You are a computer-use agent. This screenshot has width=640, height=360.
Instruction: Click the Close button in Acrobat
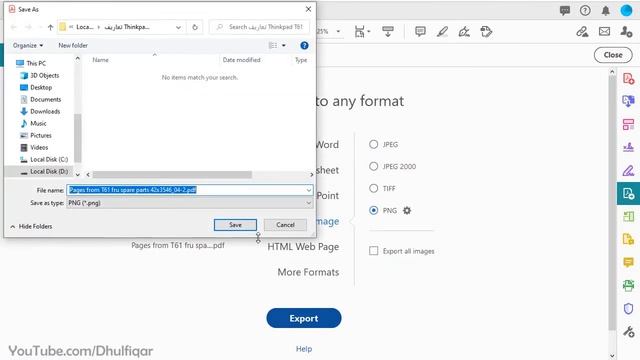pos(613,55)
